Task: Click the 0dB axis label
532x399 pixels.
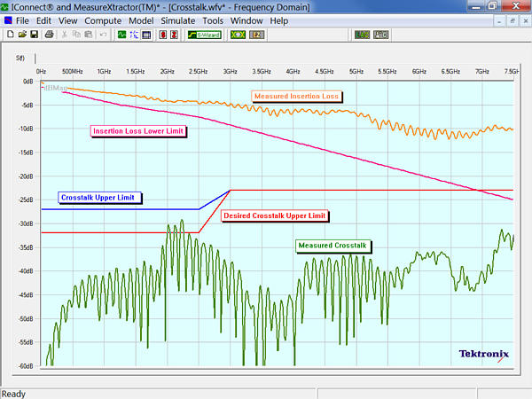Action: (27, 82)
